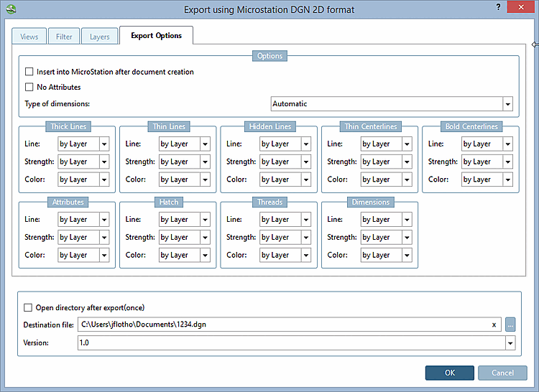The image size is (539, 392).
Task: Switch to the Views tab
Action: tap(29, 36)
